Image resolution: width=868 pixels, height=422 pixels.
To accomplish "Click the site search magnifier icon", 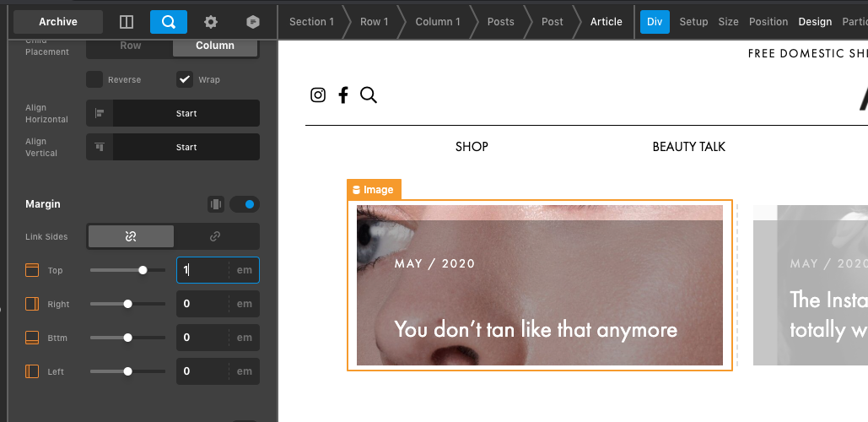I will 369,95.
